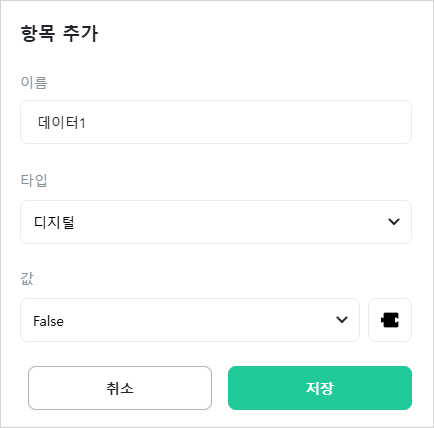Expand value options using False field arrow

pyautogui.click(x=342, y=320)
